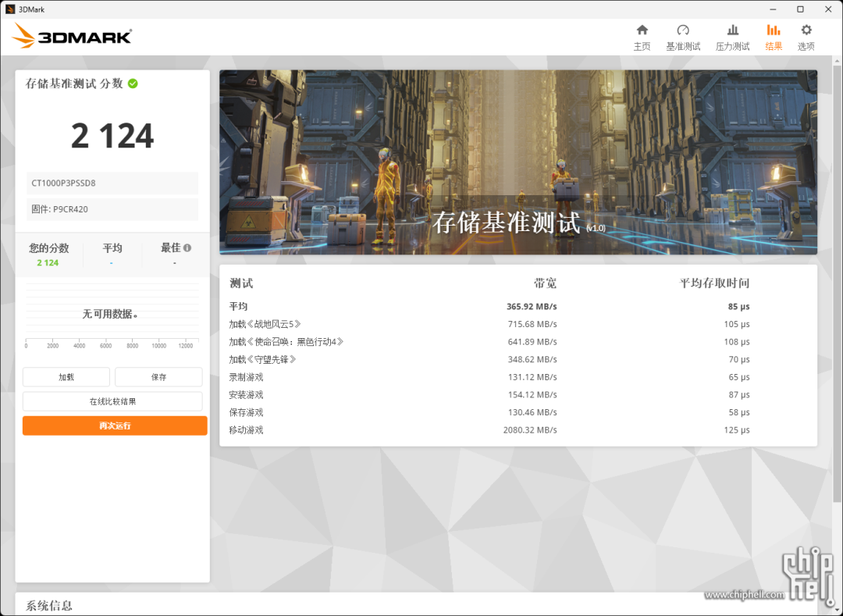This screenshot has width=843, height=616.
Task: Click the green validation checkmark icon
Action: coord(133,84)
